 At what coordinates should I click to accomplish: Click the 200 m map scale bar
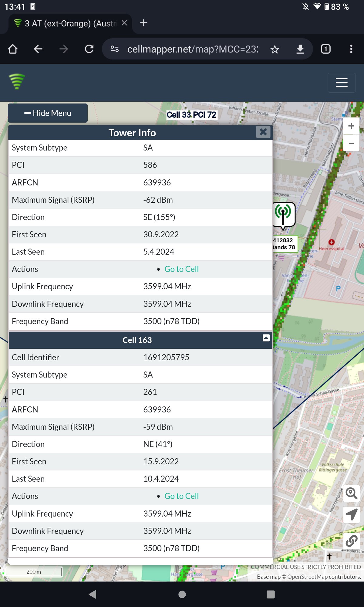tap(34, 571)
